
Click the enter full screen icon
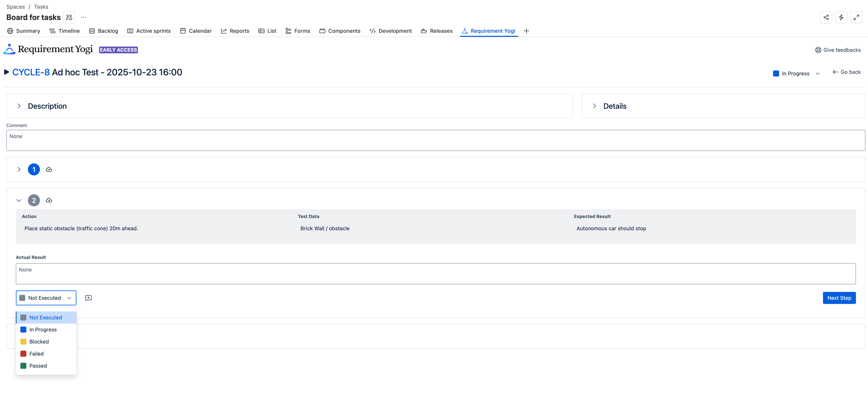pos(856,18)
